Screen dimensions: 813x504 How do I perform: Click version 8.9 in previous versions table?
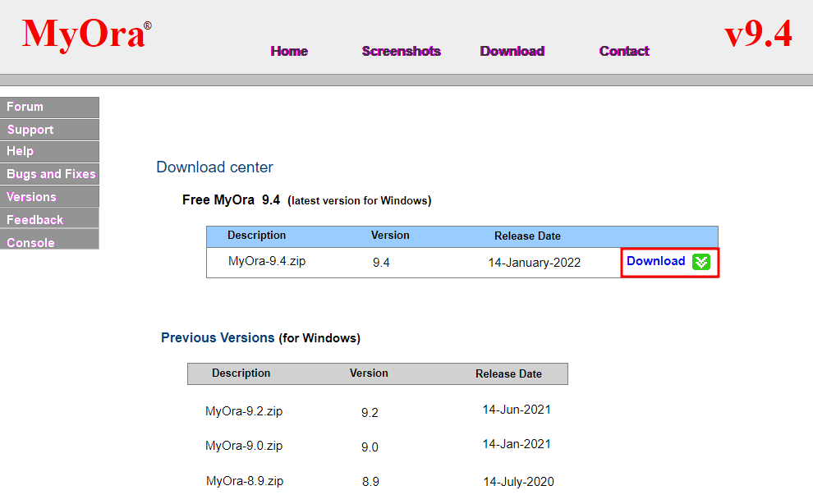(370, 482)
